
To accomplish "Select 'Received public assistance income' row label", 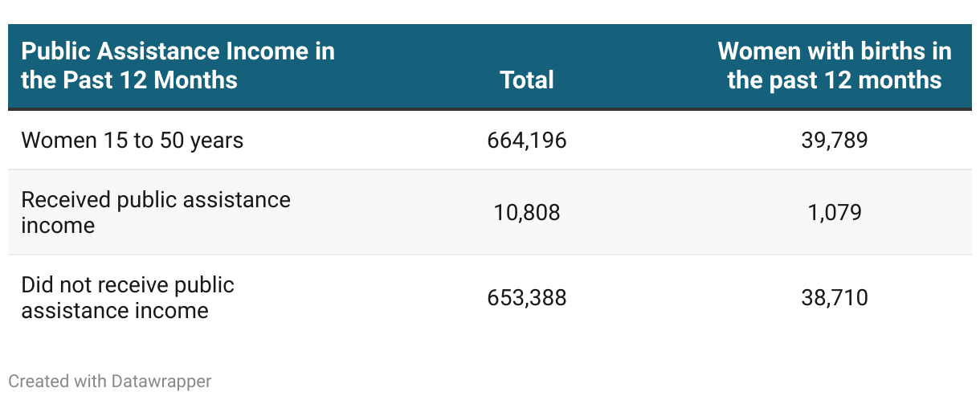I will pyautogui.click(x=156, y=213).
